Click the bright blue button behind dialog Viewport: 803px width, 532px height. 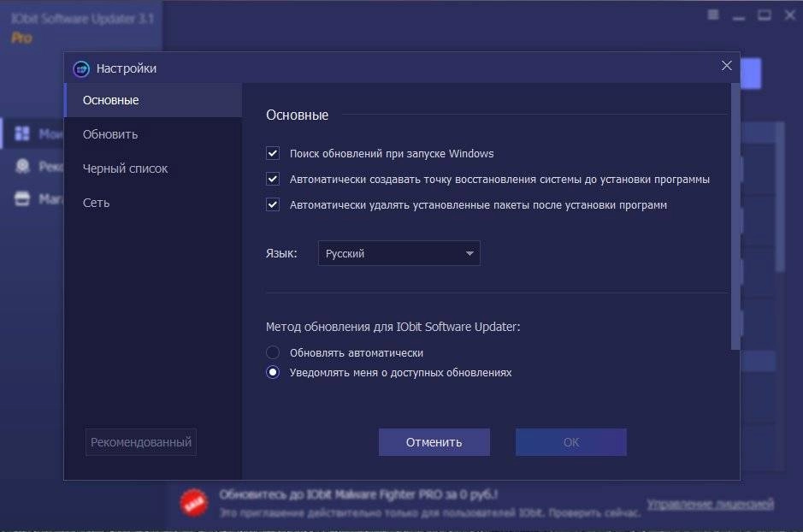pyautogui.click(x=751, y=74)
